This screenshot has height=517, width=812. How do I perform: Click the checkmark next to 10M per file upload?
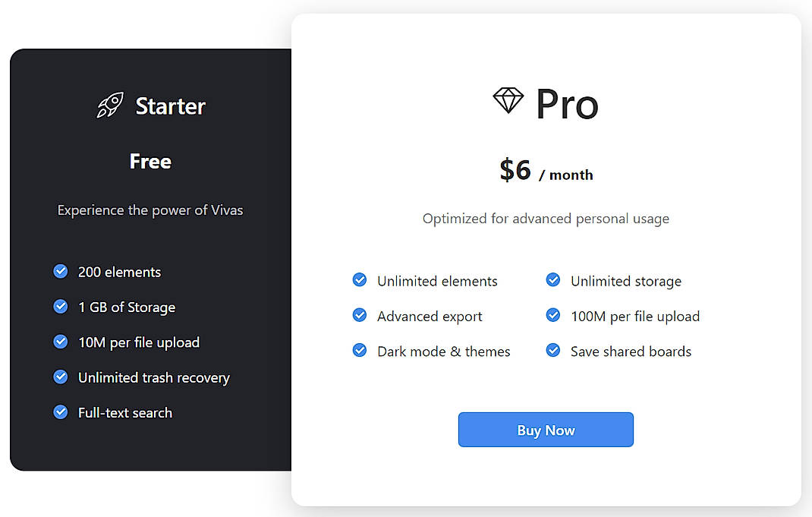(x=61, y=342)
